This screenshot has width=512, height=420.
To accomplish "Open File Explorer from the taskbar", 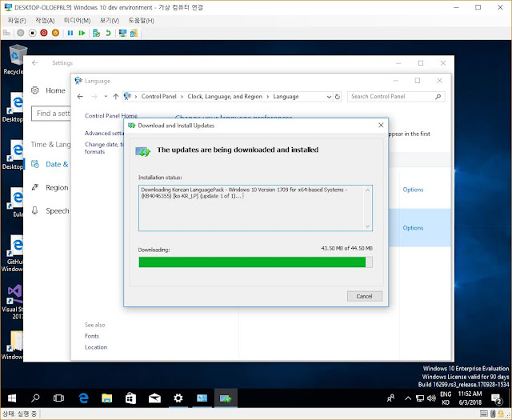I will coord(106,398).
